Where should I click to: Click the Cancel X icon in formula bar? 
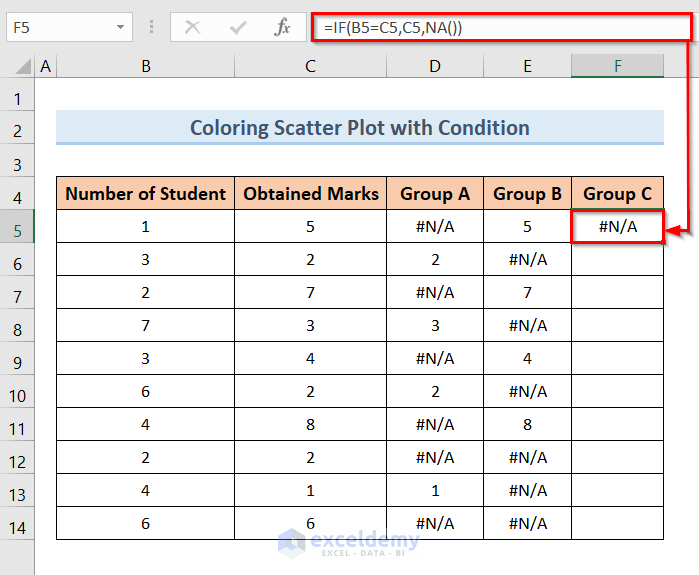point(192,28)
